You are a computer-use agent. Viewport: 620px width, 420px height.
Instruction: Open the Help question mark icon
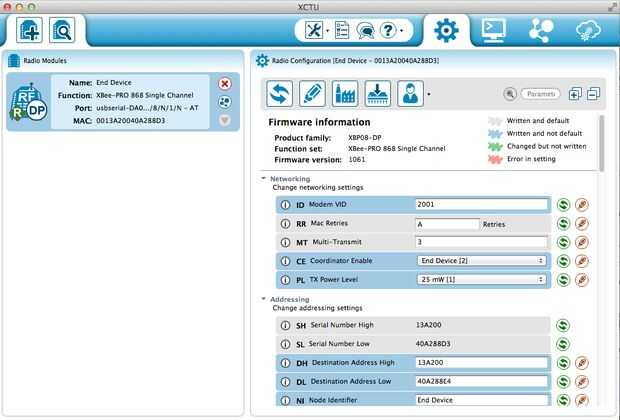388,30
